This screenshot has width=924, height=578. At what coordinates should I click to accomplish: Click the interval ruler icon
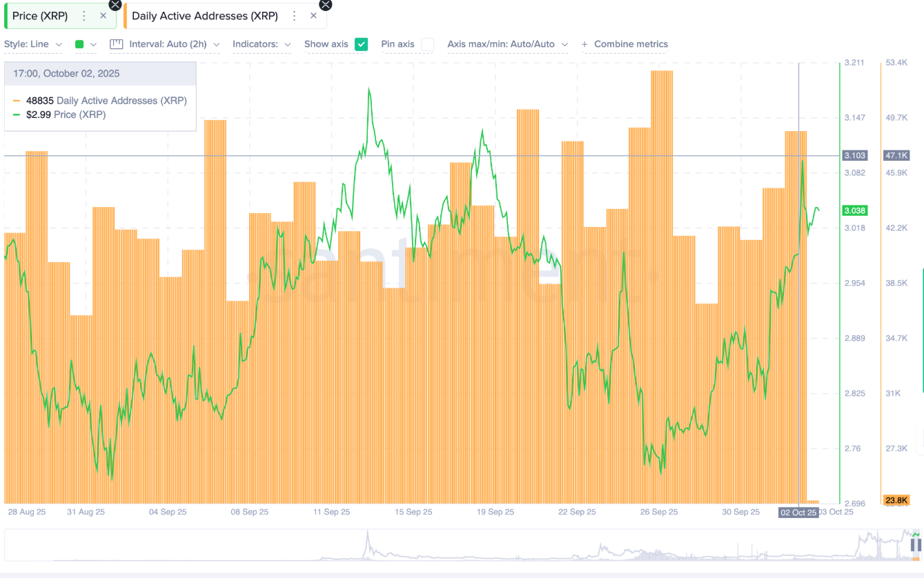(117, 43)
